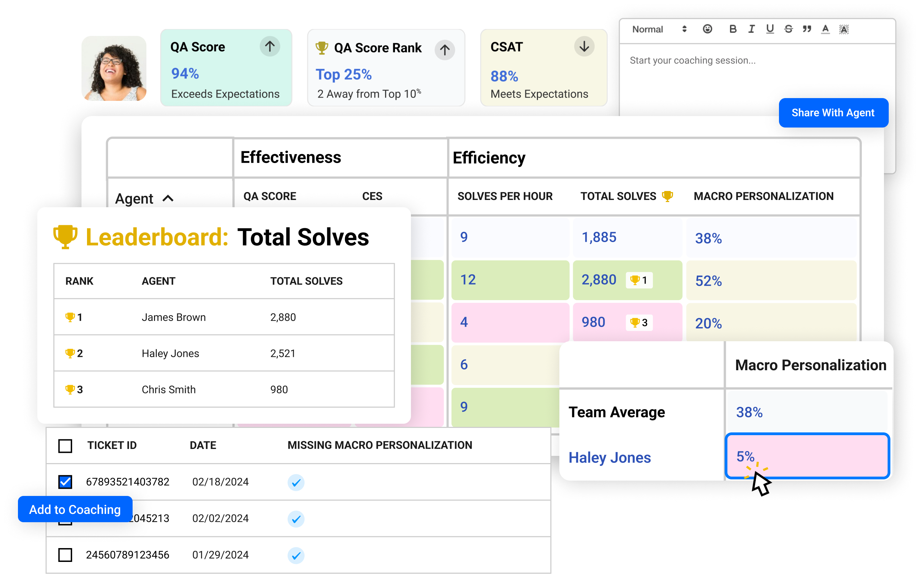This screenshot has height=574, width=924.
Task: Click the upward trend arrow on QA Score card
Action: (x=269, y=46)
